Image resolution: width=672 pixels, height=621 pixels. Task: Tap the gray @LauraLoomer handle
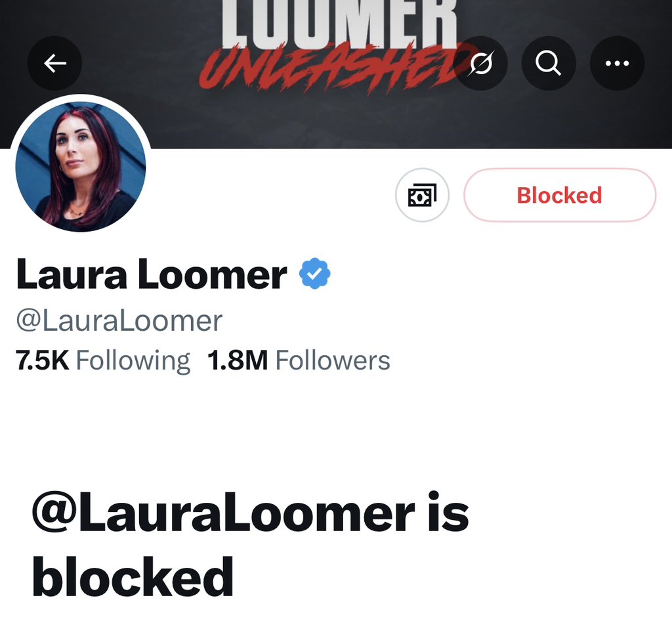[119, 320]
